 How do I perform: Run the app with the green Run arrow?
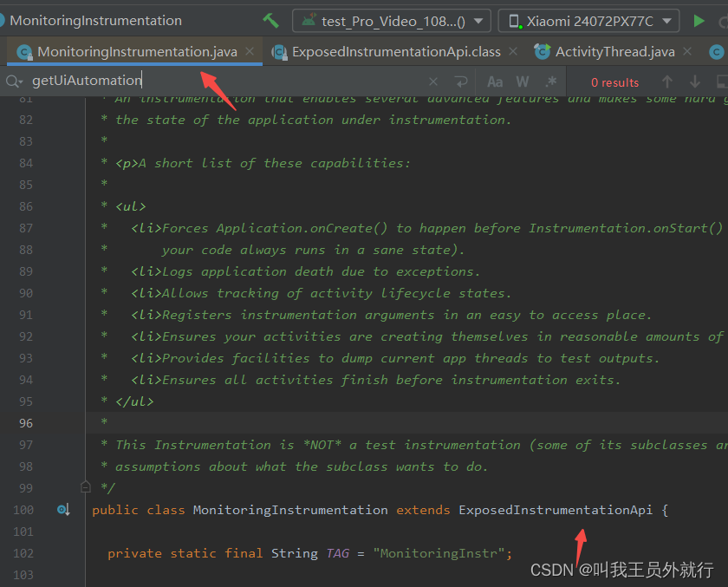point(699,20)
